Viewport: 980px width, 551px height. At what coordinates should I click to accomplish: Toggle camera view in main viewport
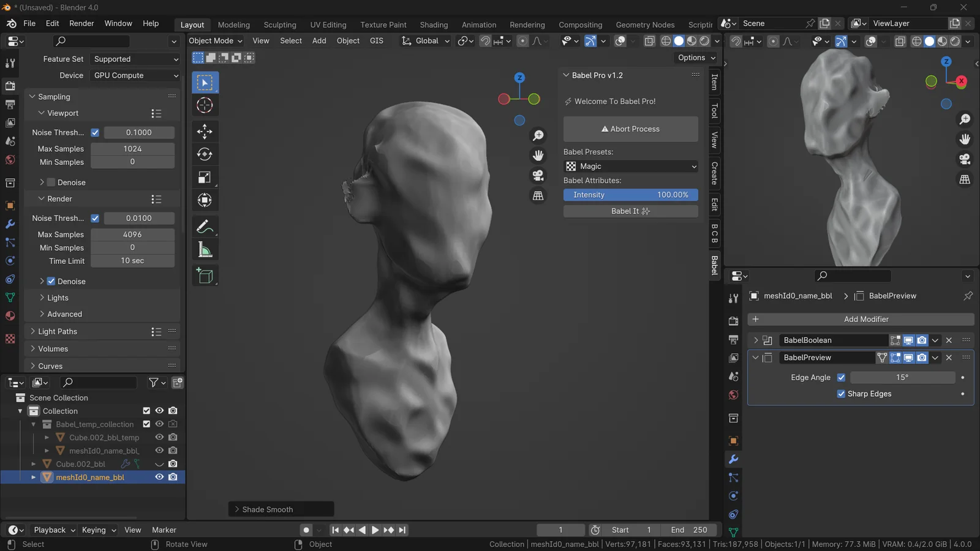click(538, 176)
